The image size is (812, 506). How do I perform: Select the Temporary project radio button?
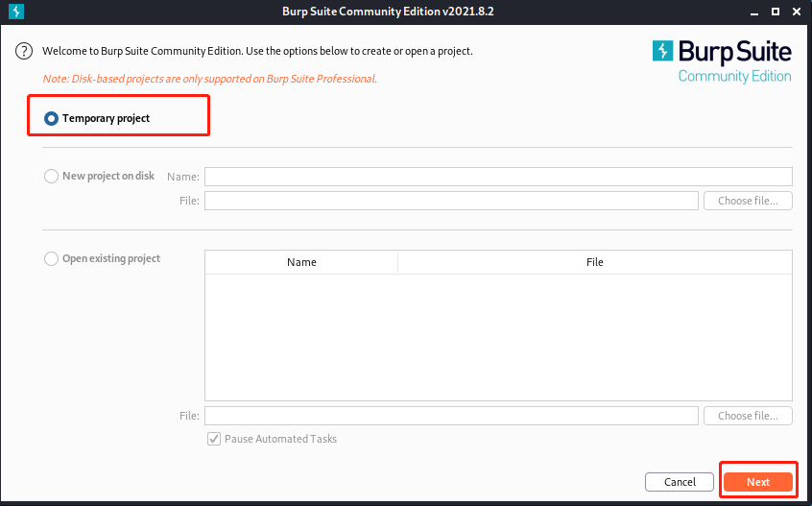[51, 119]
